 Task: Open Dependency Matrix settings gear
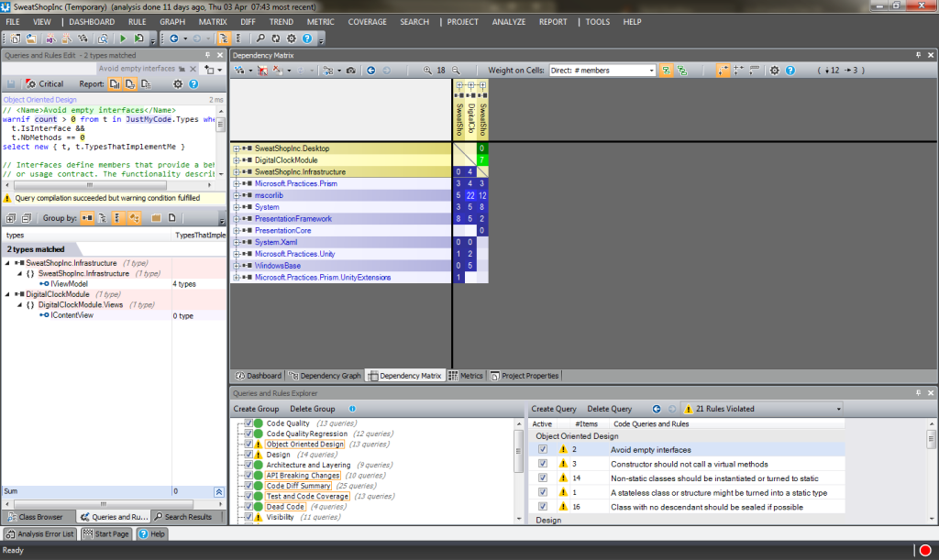[774, 70]
